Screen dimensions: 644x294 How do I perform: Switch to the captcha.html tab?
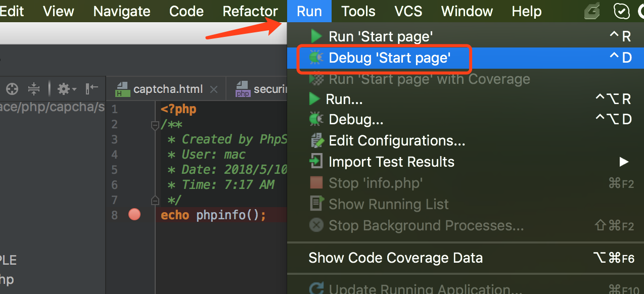[x=167, y=89]
